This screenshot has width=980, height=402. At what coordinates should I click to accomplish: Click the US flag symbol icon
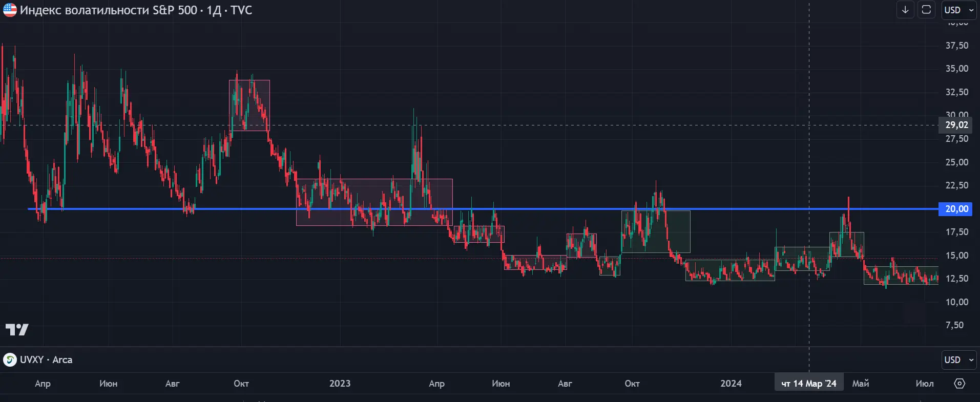pos(10,10)
